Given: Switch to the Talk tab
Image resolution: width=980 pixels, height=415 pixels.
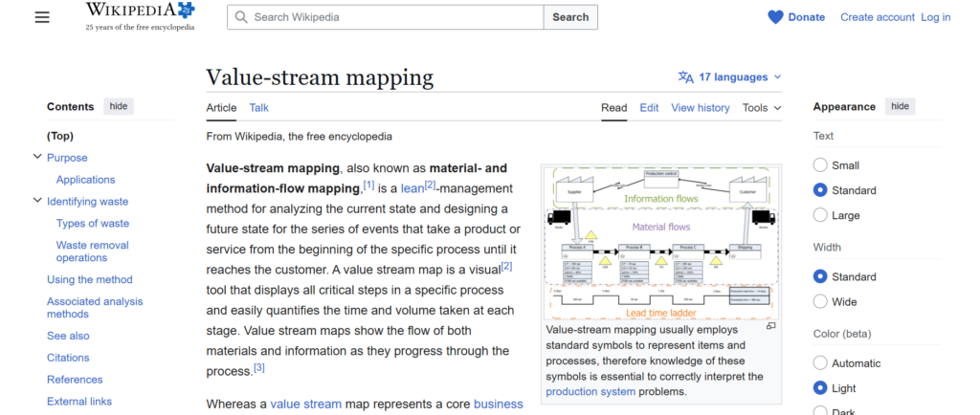Looking at the screenshot, I should (258, 108).
